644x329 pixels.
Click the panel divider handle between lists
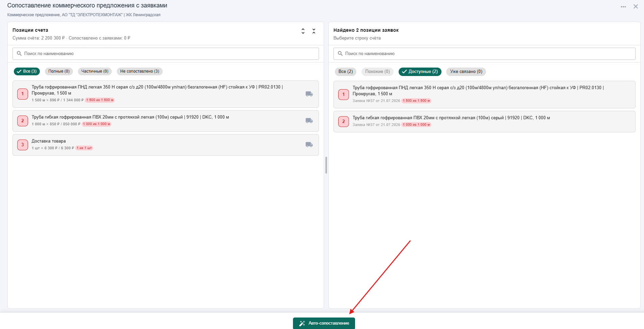point(326,165)
